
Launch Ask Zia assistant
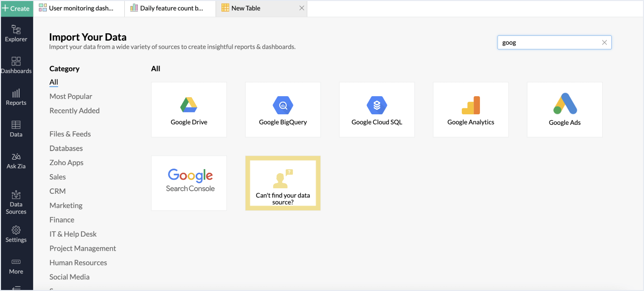click(16, 161)
